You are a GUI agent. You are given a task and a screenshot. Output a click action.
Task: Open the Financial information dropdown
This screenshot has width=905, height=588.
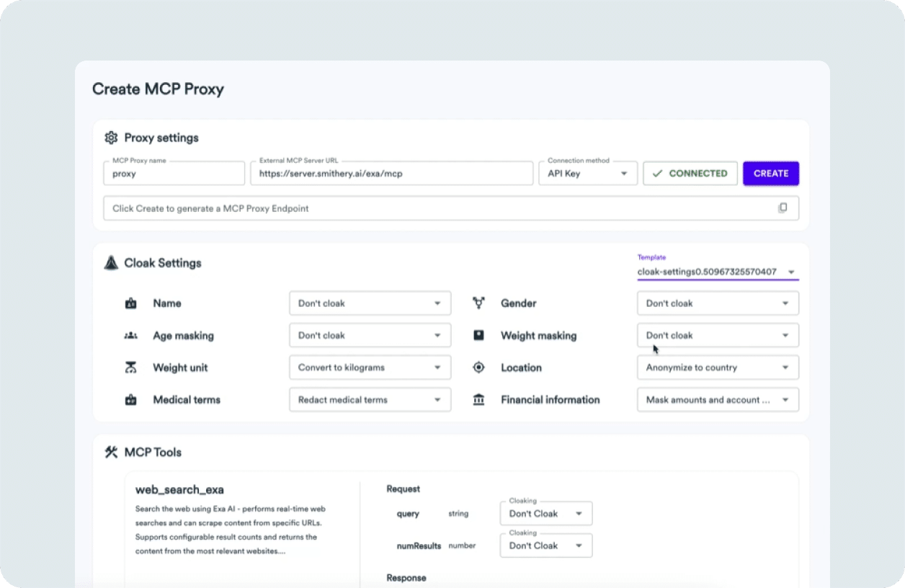point(718,400)
